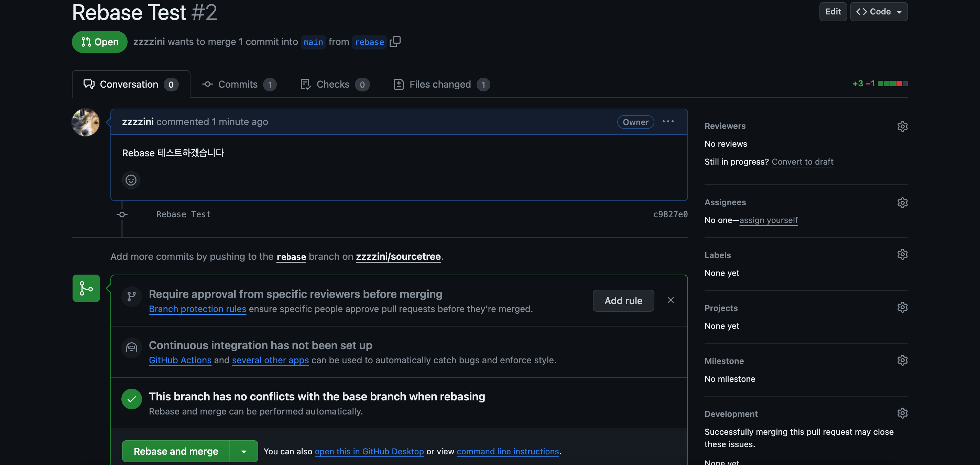Image resolution: width=980 pixels, height=465 pixels.
Task: Click the branch icon beside Require approval
Action: pos(132,296)
